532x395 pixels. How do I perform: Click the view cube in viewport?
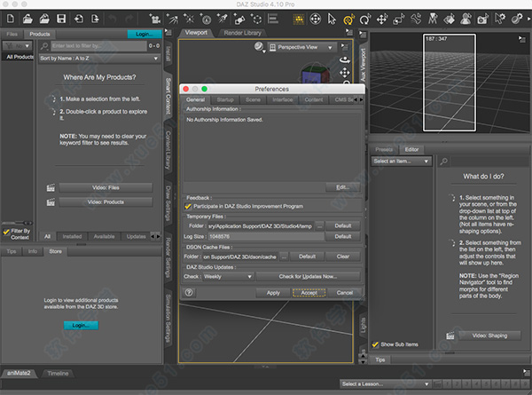pos(315,73)
